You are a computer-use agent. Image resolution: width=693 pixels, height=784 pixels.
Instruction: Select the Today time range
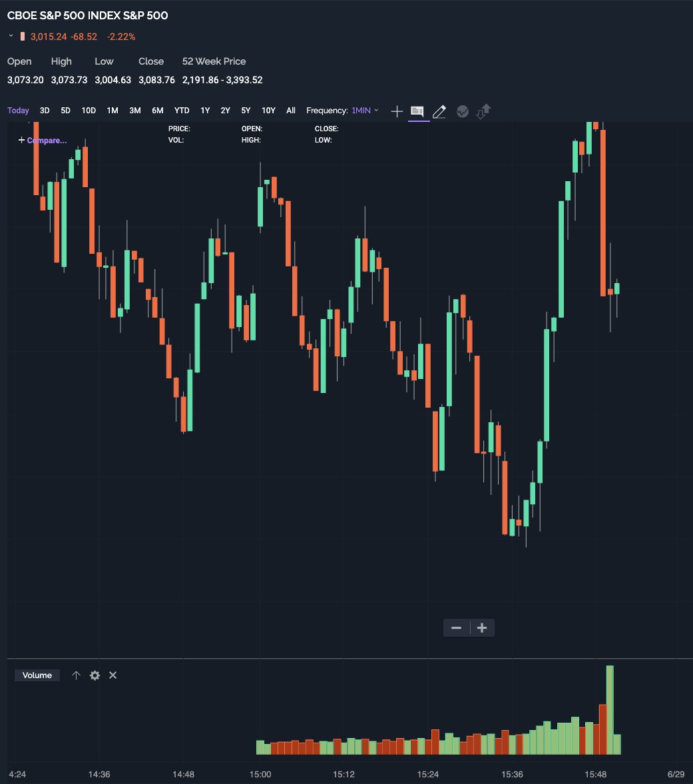18,111
